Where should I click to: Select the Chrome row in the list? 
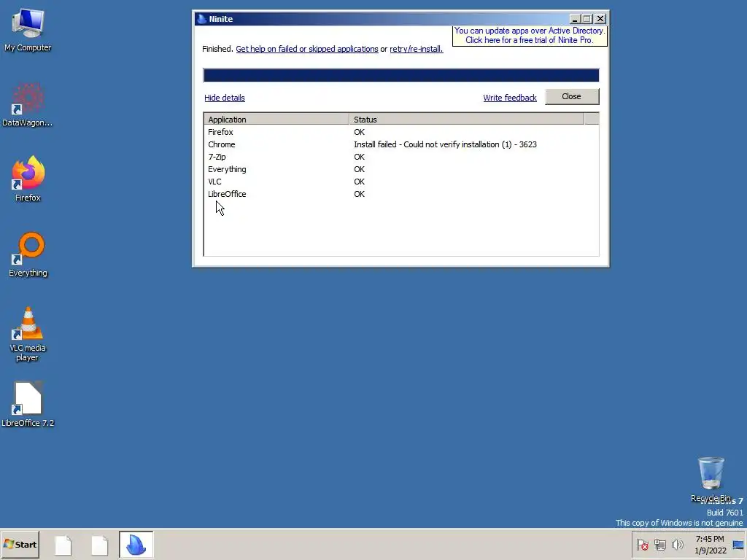400,144
